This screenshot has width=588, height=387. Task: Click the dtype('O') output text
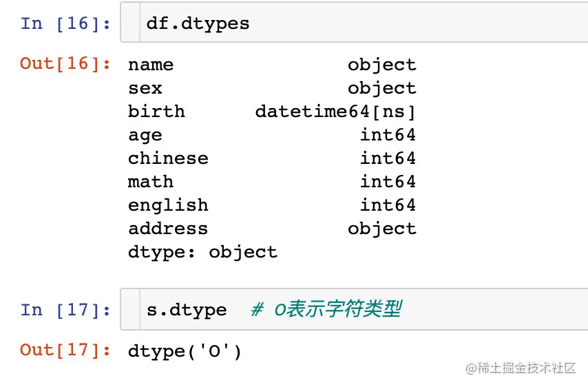tap(185, 352)
